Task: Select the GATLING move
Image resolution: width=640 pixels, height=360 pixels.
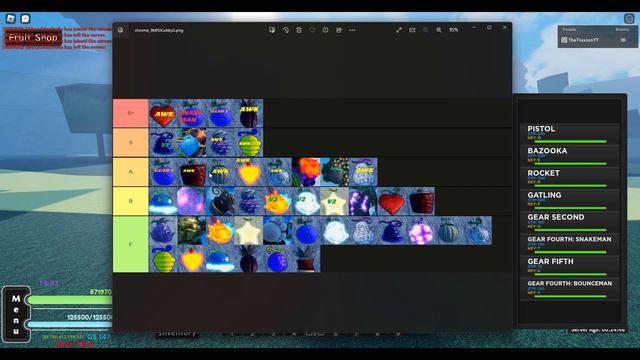Action: click(570, 200)
